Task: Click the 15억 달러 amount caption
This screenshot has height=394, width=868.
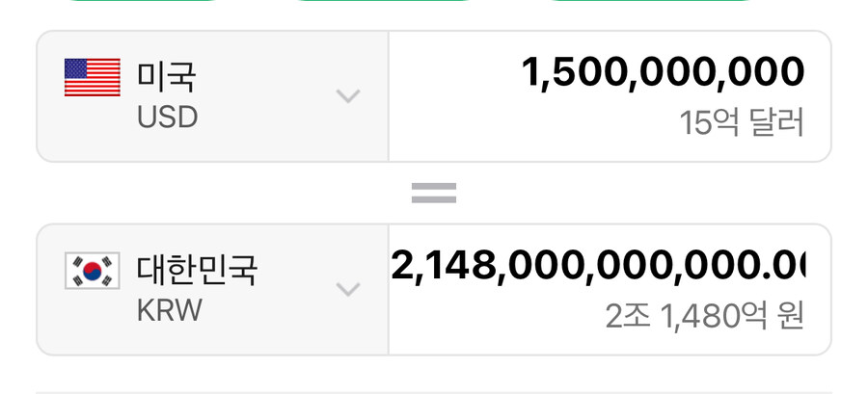Action: point(741,123)
